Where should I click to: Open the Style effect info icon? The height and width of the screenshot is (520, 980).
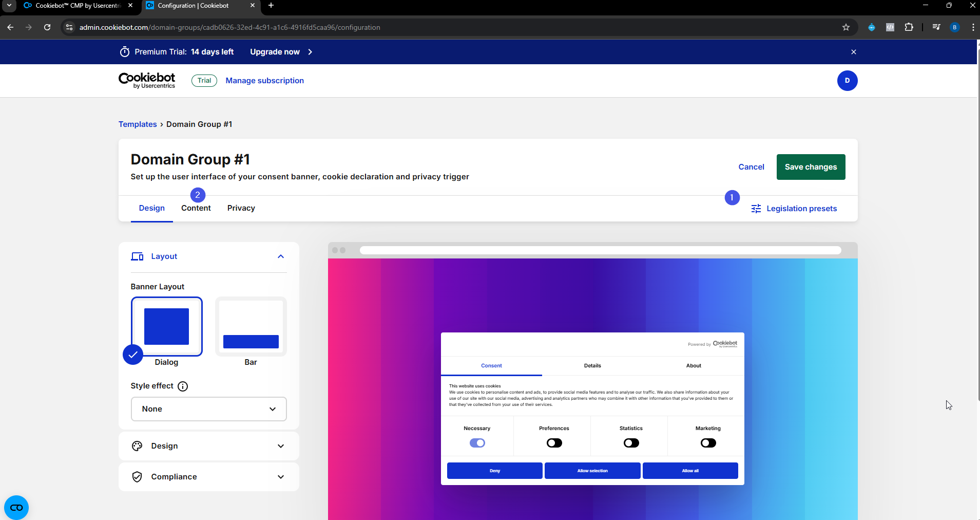(x=183, y=386)
